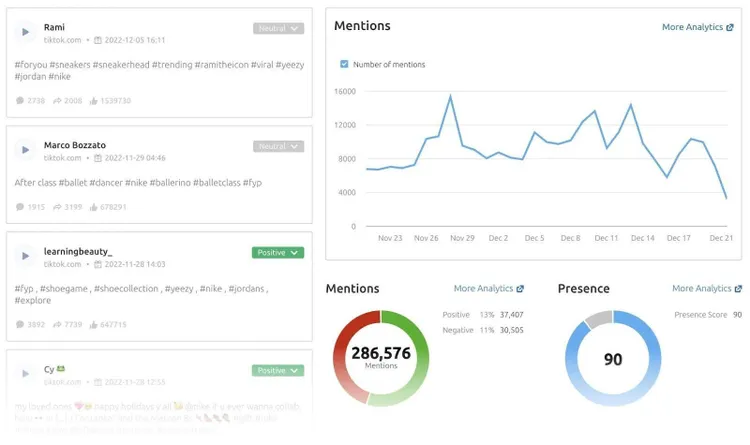Click calendar icon next to 2022-12-05 16:11
The image size is (750, 445).
(x=98, y=40)
